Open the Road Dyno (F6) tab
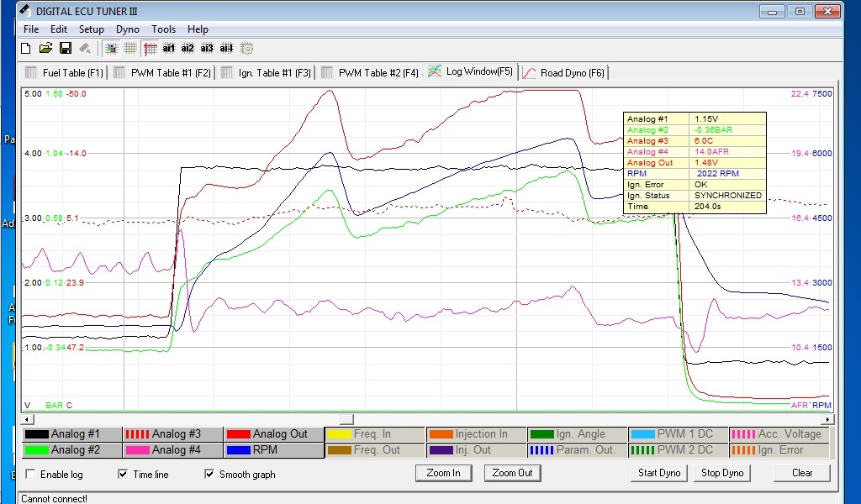861x504 pixels. point(563,73)
